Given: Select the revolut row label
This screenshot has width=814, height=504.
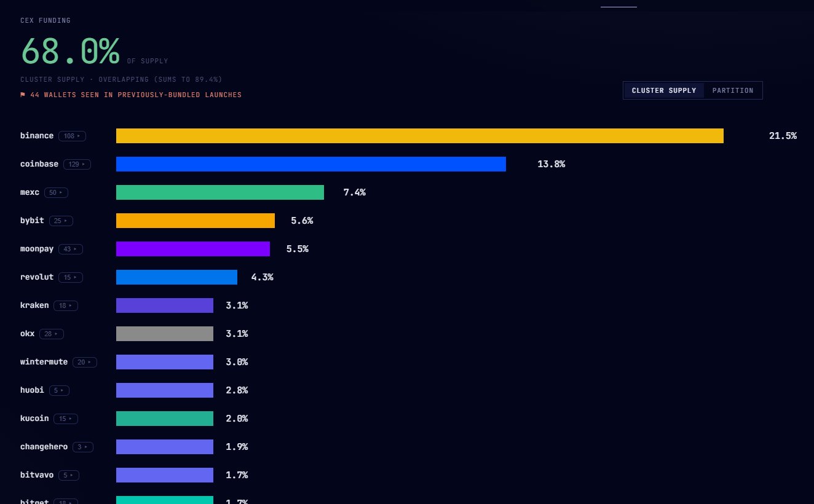Looking at the screenshot, I should (37, 277).
